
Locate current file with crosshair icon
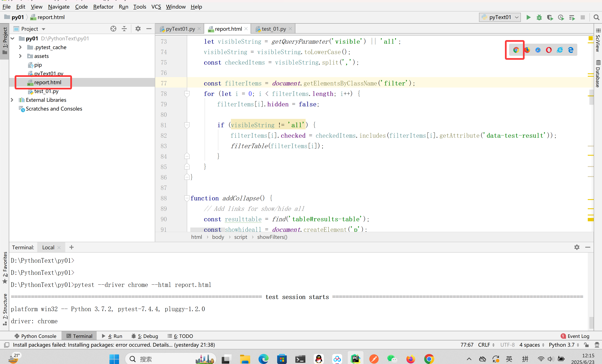pos(113,29)
